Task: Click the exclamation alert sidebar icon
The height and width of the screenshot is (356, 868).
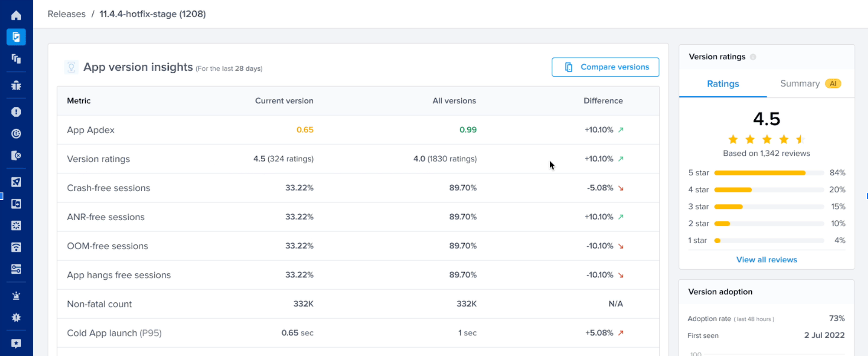Action: 16,112
